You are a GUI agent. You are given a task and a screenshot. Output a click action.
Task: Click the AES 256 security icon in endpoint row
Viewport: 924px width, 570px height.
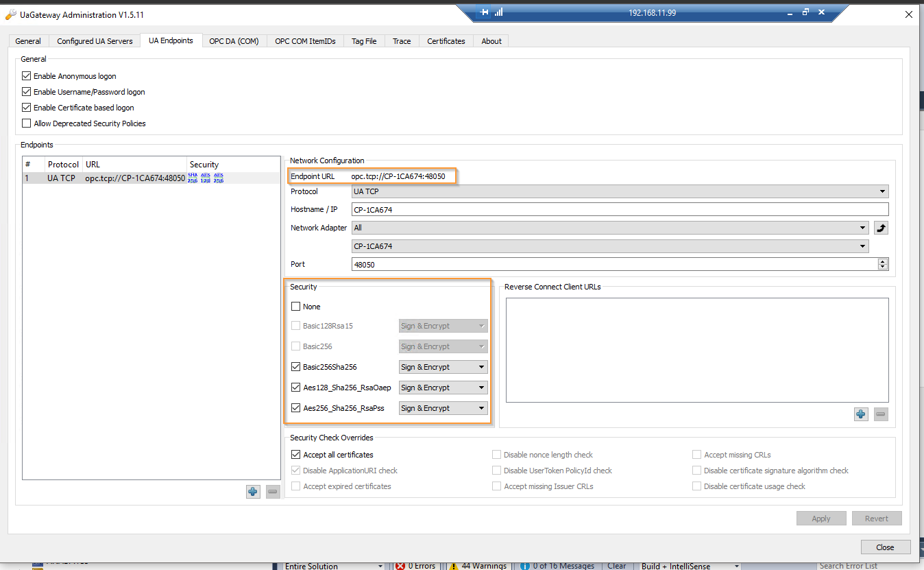pyautogui.click(x=219, y=178)
